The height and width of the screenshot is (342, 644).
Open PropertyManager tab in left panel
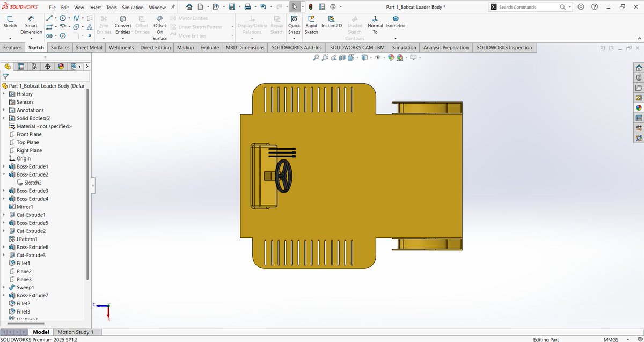click(20, 67)
